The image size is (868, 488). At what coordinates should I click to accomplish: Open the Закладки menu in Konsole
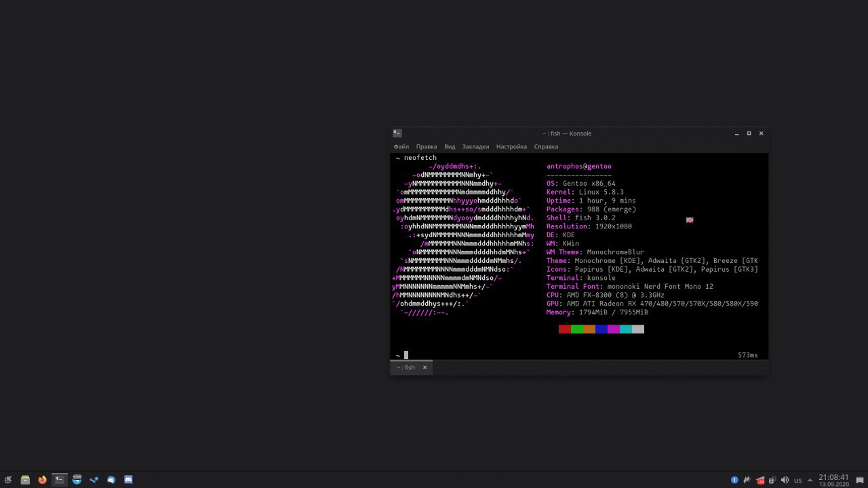tap(475, 146)
